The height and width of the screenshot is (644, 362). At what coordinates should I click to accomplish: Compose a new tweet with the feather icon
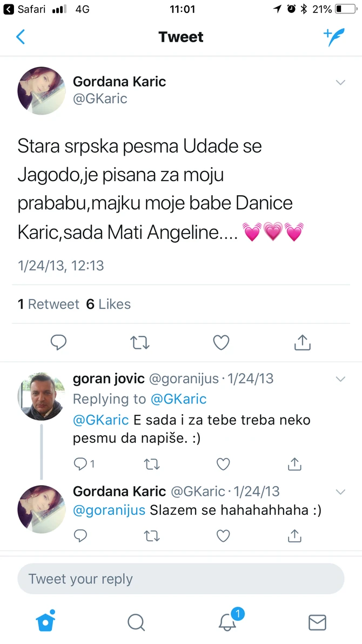(x=334, y=37)
